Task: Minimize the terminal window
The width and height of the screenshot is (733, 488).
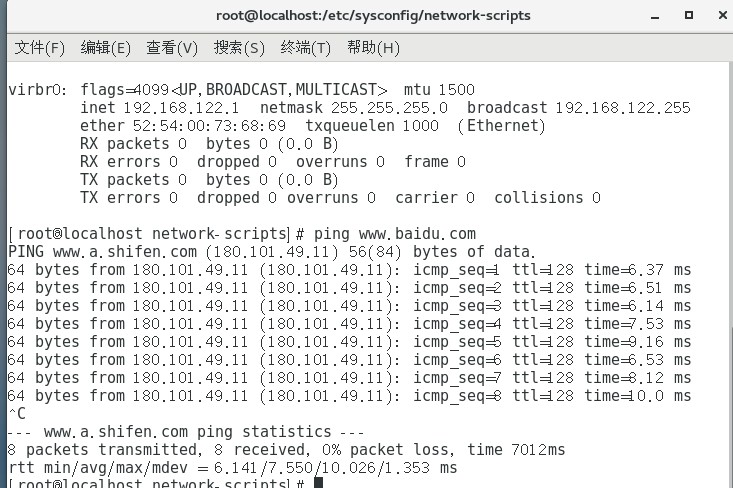Action: (655, 16)
